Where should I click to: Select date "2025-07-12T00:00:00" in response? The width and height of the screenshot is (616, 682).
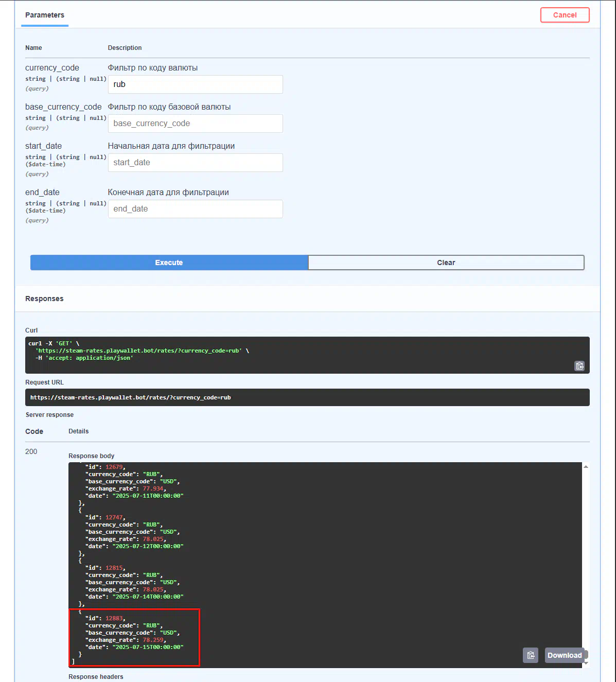[x=148, y=546]
